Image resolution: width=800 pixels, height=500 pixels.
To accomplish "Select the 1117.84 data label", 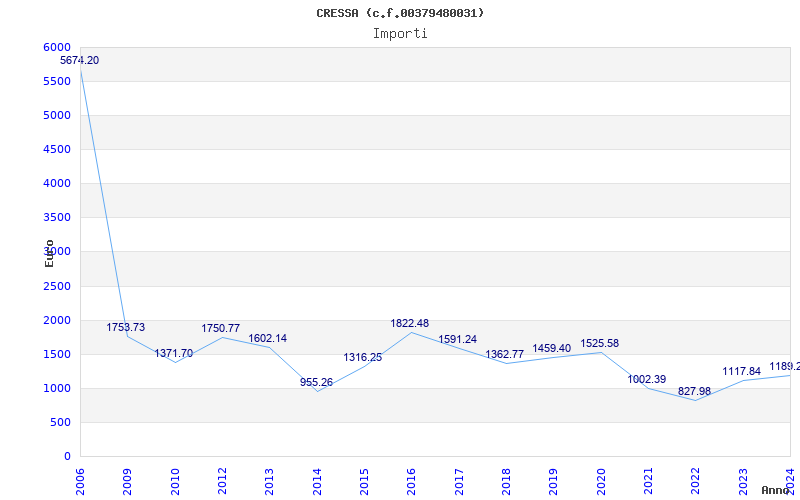I will coord(741,372).
